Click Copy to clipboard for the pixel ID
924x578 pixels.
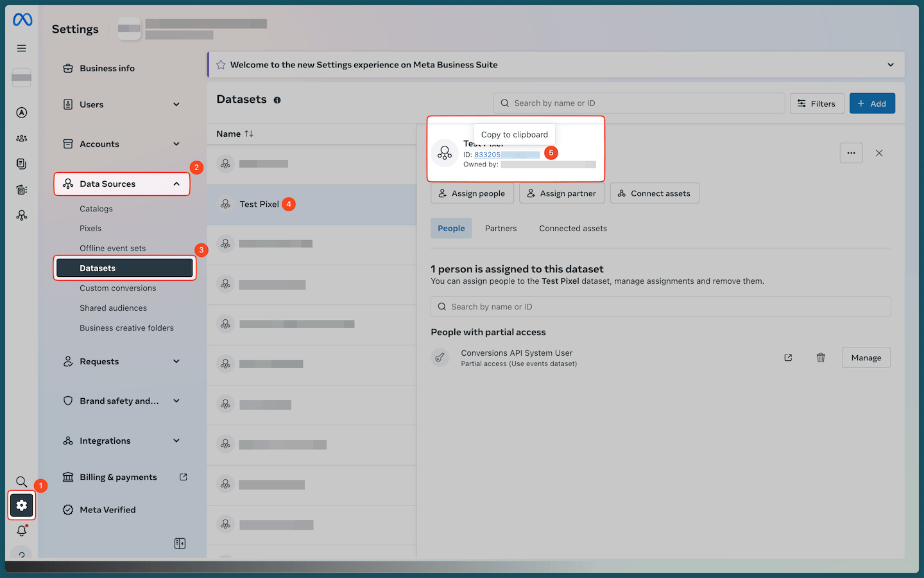[x=514, y=134]
